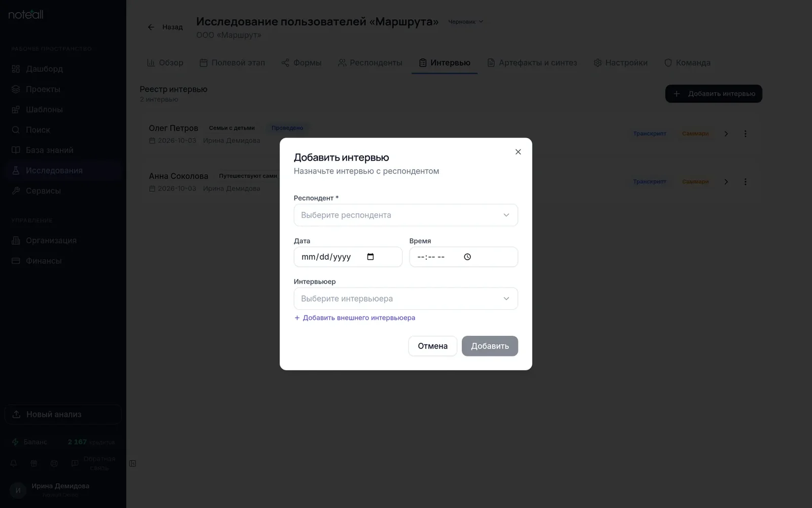Focus the Дата mm/dd/yyyy input

point(348,257)
